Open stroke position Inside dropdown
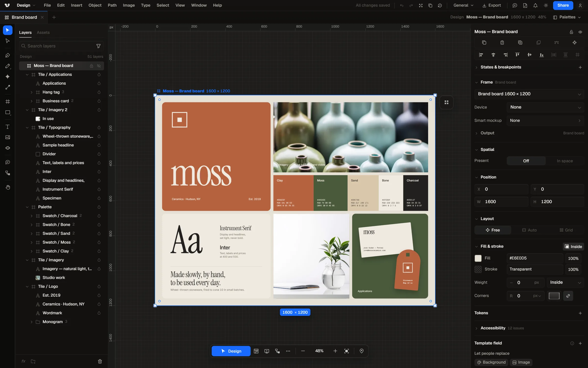Screen dimensions: 588x368 click(x=565, y=282)
